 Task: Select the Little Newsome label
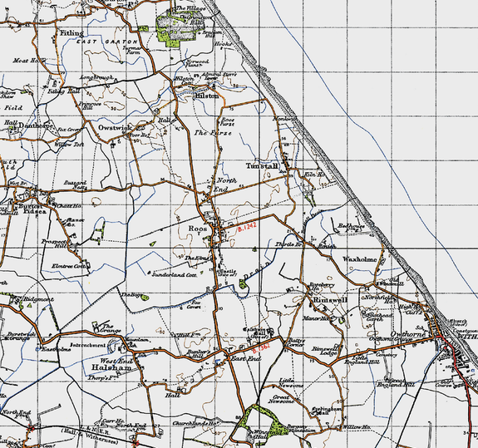pos(291,383)
